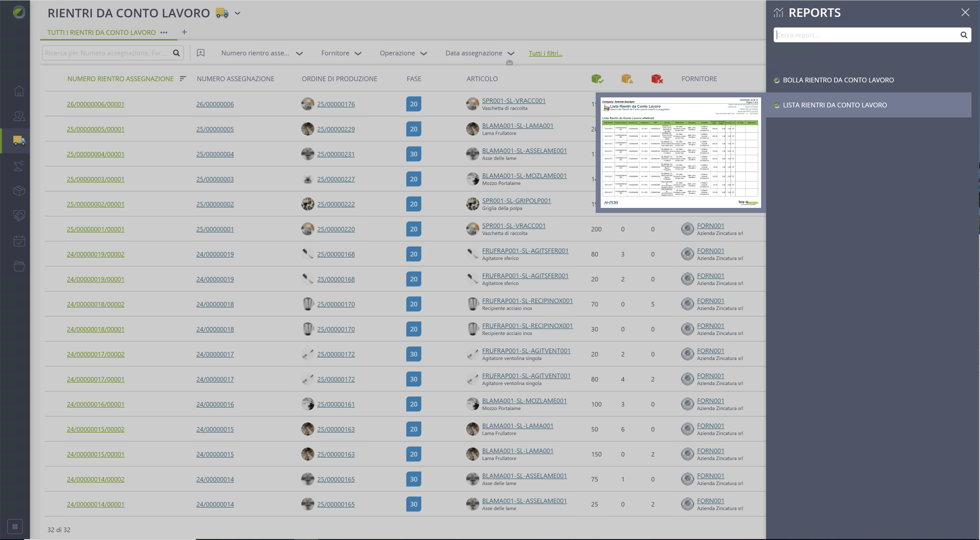Open assignment 25/00000001/00001 link
This screenshot has height=540, width=980.
tap(96, 229)
